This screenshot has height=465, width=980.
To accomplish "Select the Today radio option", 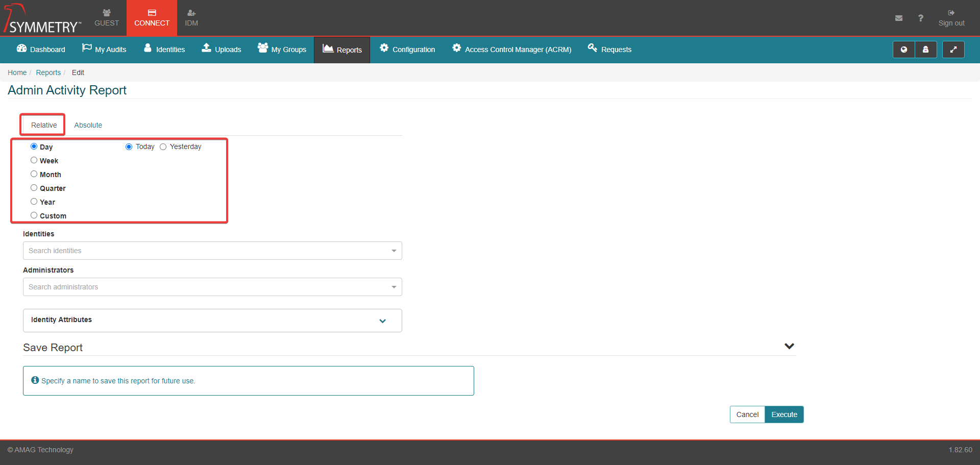I will click(x=129, y=146).
